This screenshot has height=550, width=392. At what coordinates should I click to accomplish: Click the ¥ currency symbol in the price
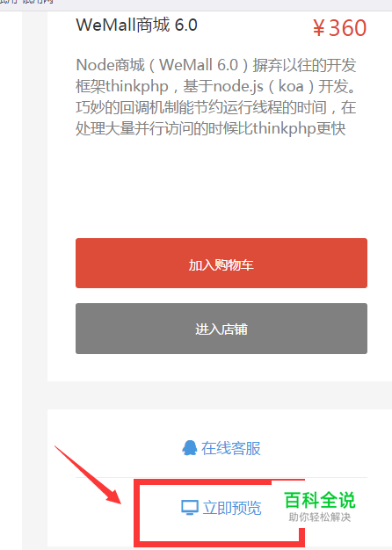pos(319,28)
